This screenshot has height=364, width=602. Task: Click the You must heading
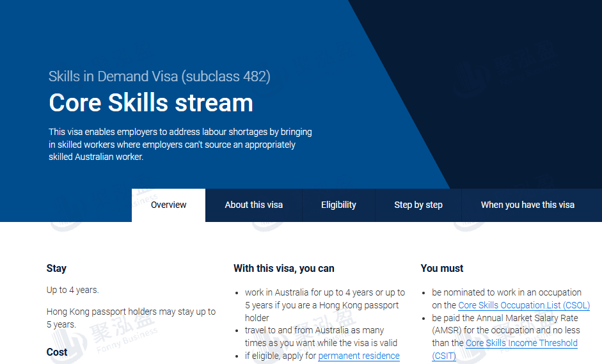442,268
